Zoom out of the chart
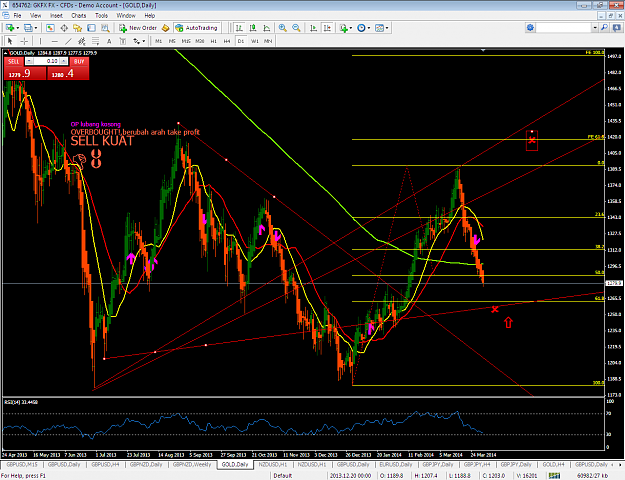Screen dimensions: 625x480 coord(296,28)
